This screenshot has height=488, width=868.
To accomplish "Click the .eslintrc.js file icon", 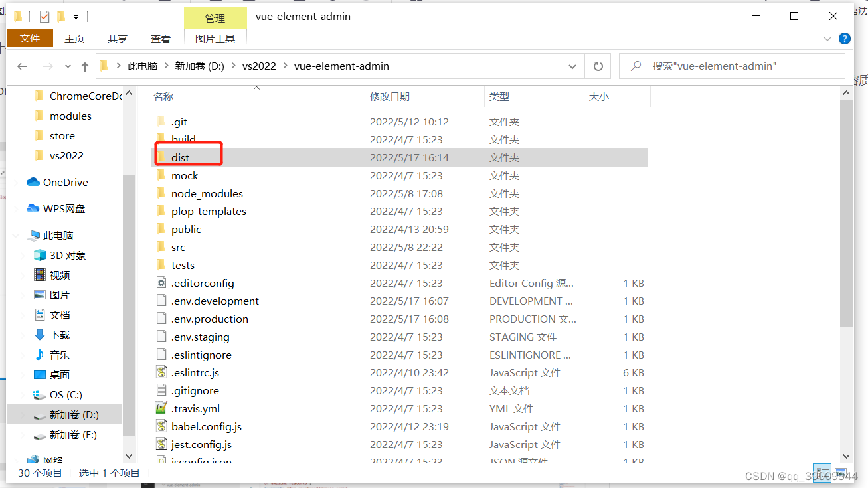I will coord(161,372).
